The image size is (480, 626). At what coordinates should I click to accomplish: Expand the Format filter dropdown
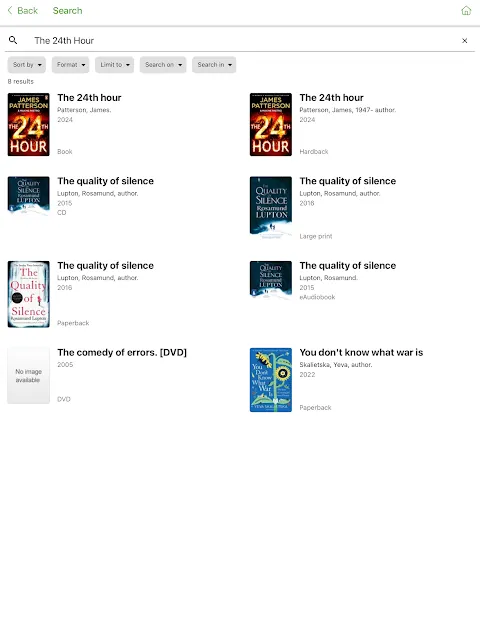pos(70,65)
